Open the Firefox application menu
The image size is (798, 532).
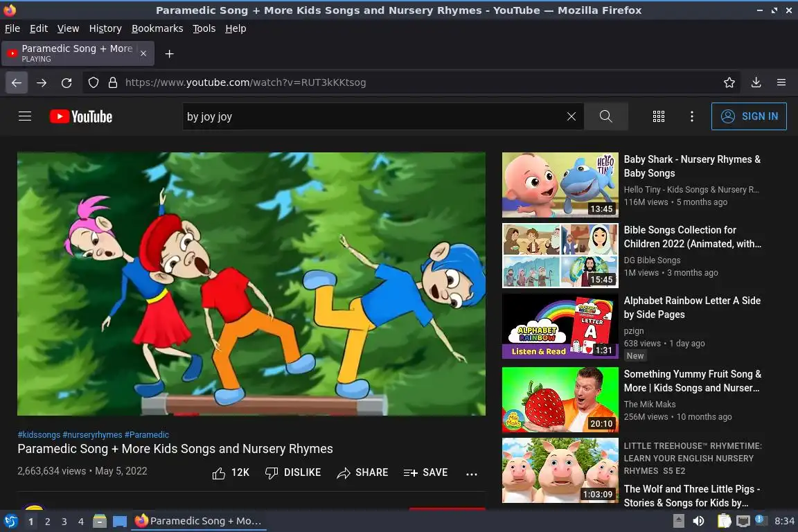(781, 82)
